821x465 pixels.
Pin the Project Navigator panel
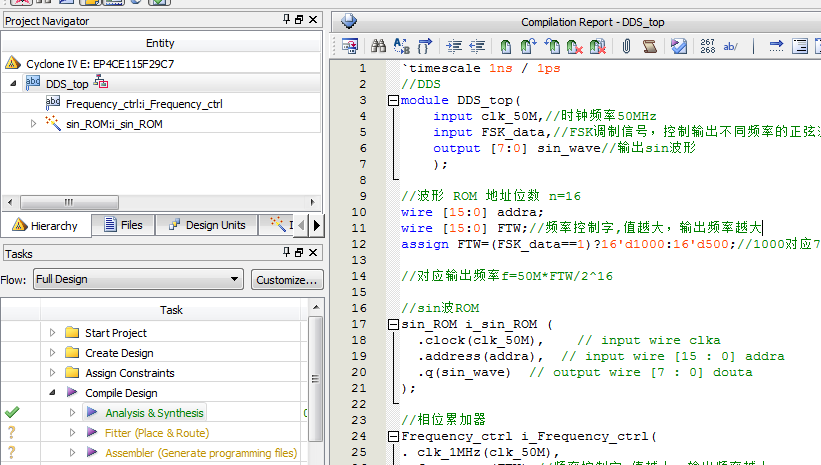(x=286, y=19)
